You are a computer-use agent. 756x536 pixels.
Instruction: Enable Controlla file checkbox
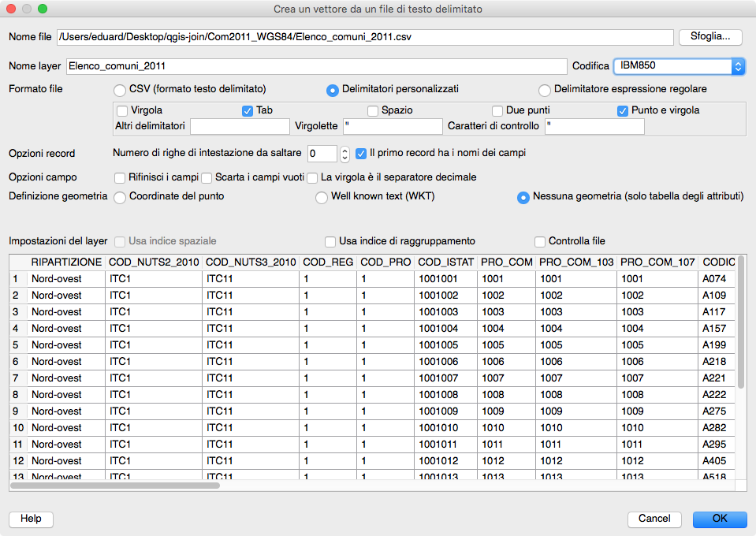click(540, 241)
